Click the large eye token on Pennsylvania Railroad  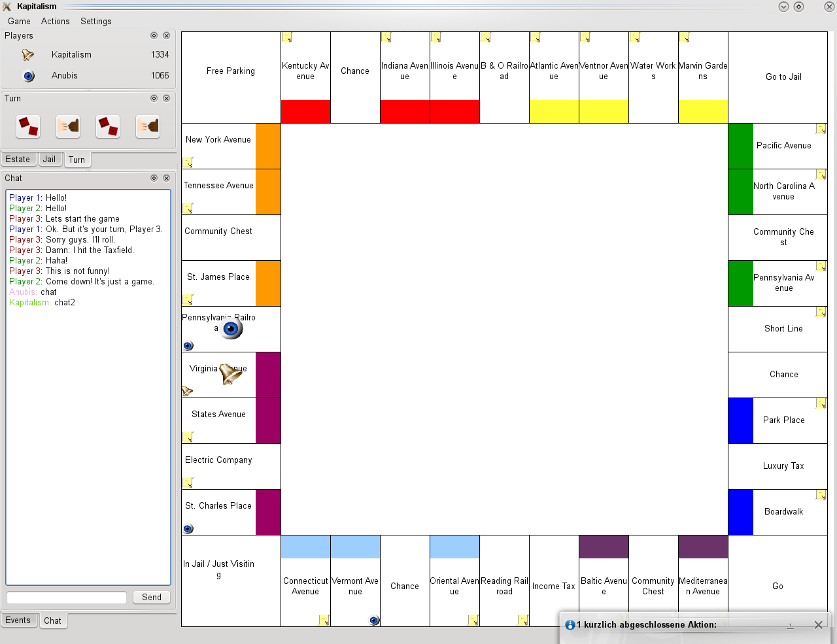pos(231,329)
